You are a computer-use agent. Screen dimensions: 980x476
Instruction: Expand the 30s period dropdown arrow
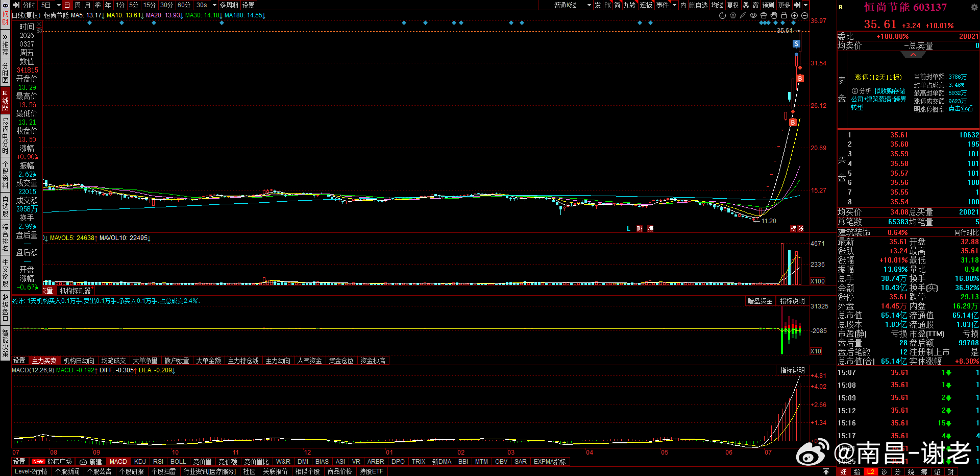214,5
